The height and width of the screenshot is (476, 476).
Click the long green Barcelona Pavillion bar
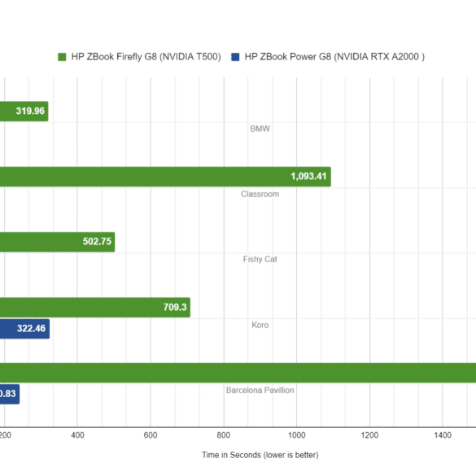238,373
